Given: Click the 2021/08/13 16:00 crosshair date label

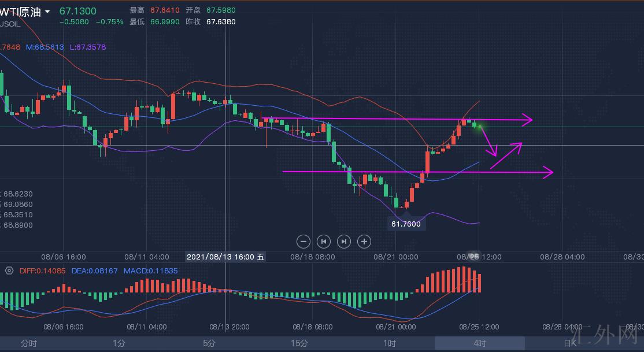Looking at the screenshot, I should coord(225,257).
